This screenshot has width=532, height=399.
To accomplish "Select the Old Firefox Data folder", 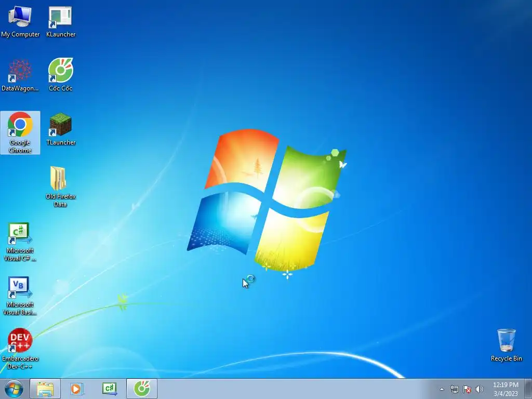I will [60, 187].
